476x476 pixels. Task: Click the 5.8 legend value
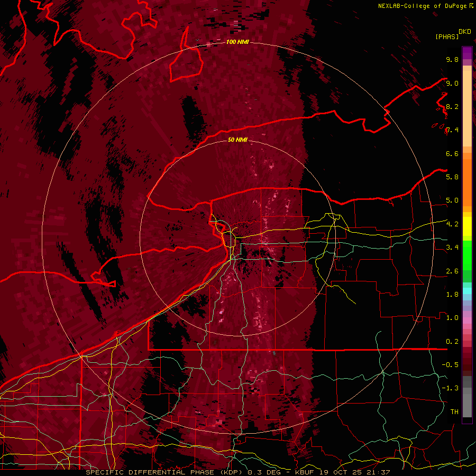click(x=452, y=177)
